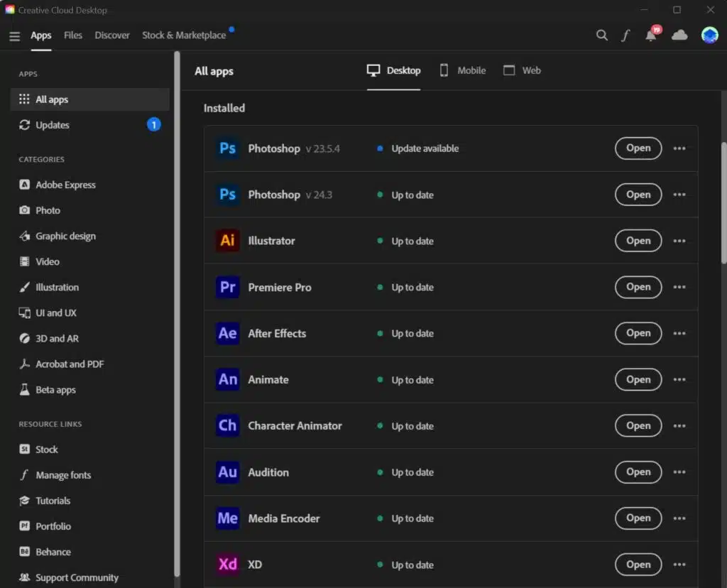Open the notifications bell
Viewport: 727px width, 588px height.
tap(650, 35)
